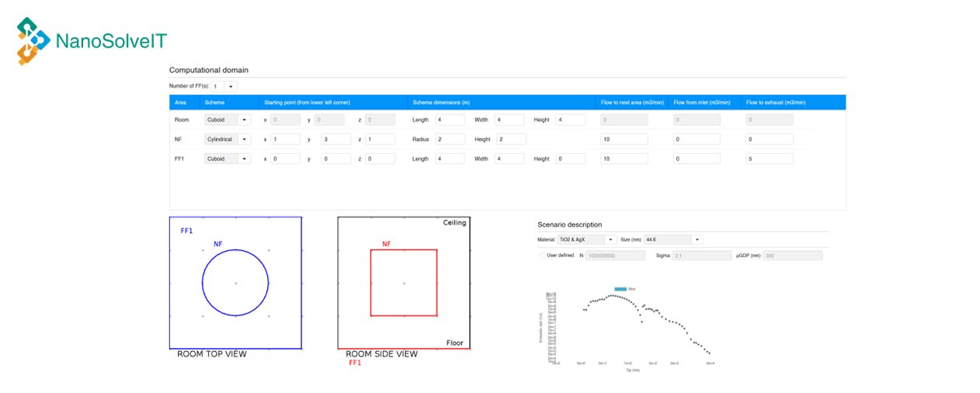Select the NF starting point y field
Viewport: 980px width, 393px height.
[335, 140]
